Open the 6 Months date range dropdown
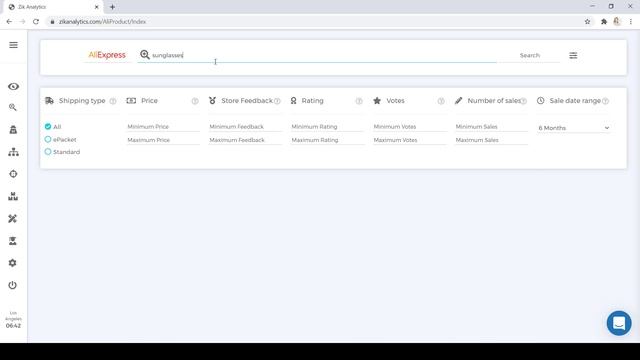The image size is (640, 360). pos(573,128)
